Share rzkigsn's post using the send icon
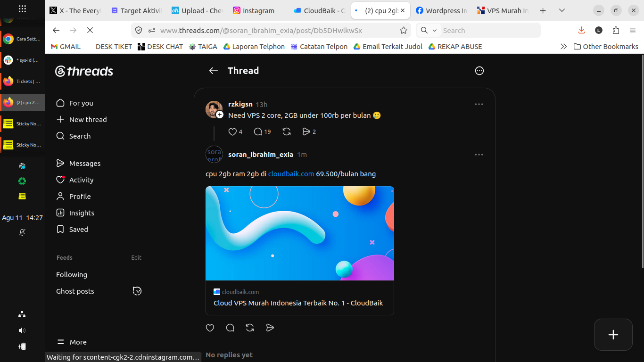 point(306,132)
